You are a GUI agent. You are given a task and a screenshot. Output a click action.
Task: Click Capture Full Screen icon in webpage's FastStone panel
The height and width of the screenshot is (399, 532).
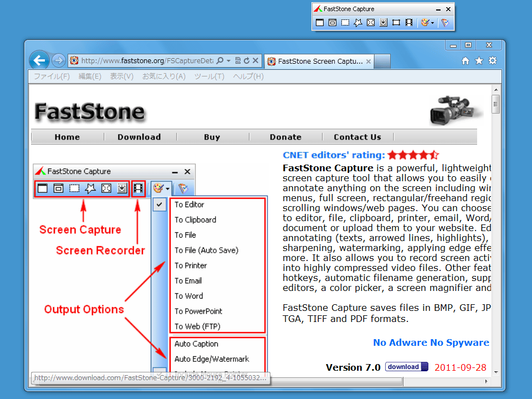pos(106,188)
